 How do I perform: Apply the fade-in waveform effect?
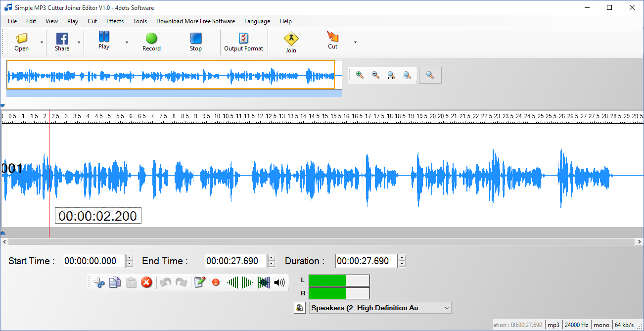click(232, 283)
